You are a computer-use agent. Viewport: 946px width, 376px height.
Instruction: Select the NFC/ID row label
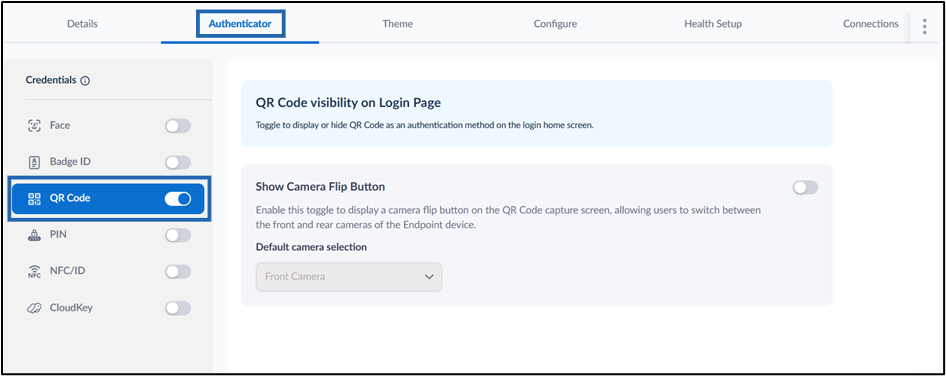(68, 271)
